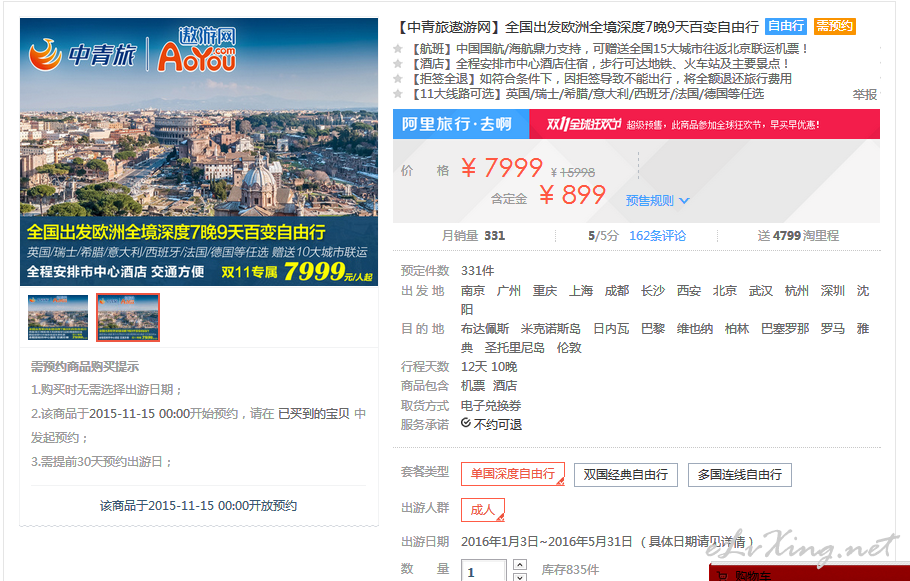Click departure city 武汉

coord(761,291)
